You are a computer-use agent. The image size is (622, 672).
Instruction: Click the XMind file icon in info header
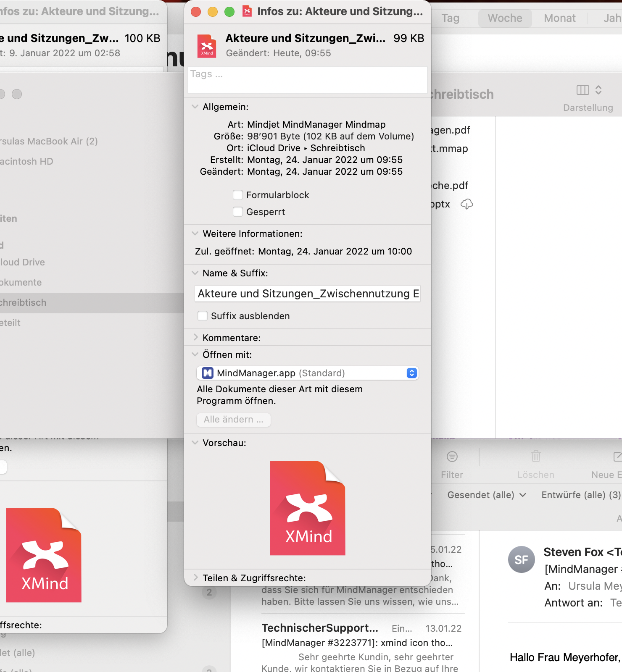206,46
